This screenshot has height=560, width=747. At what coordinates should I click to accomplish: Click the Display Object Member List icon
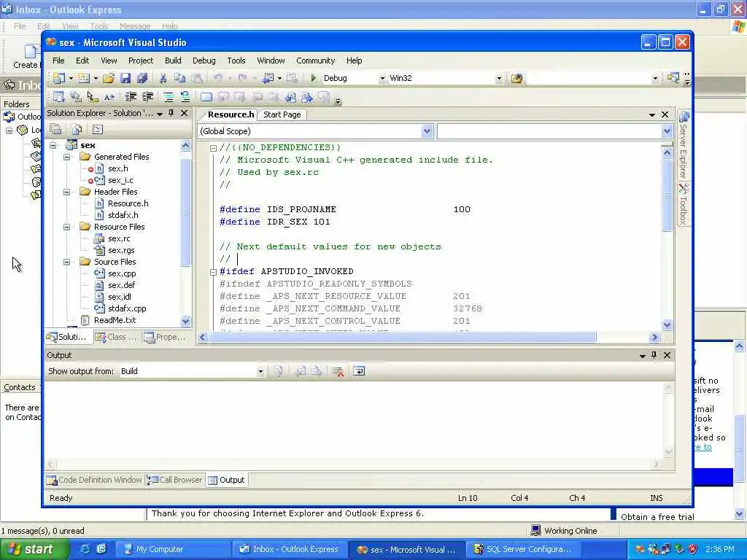(59, 97)
